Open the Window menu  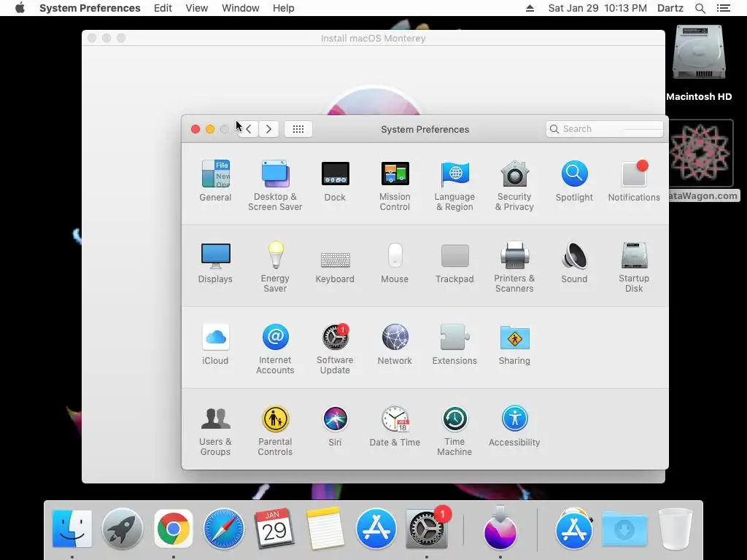(x=241, y=8)
